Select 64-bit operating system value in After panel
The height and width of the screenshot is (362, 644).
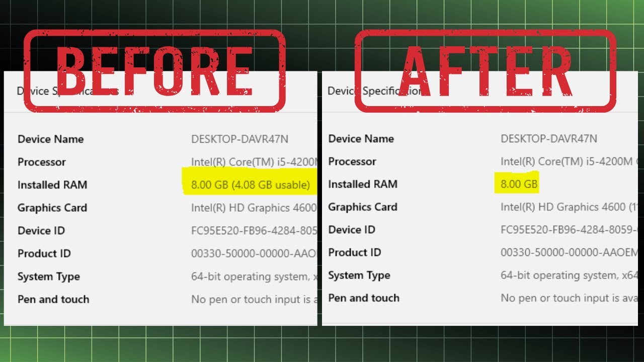[569, 276]
